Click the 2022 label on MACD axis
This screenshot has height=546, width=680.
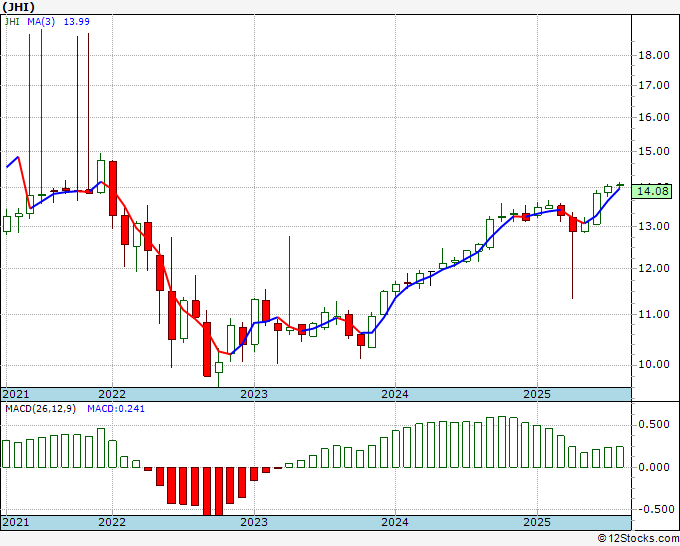coord(112,522)
